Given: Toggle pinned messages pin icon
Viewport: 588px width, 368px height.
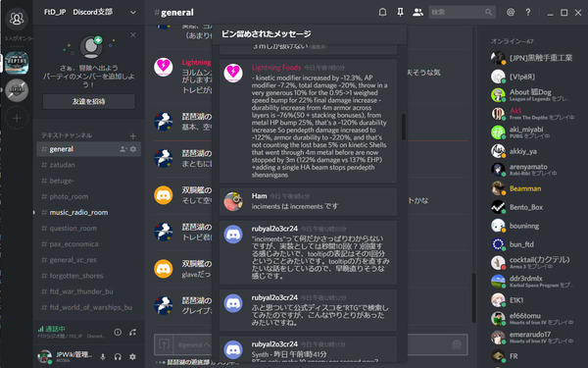Looking at the screenshot, I should point(400,13).
